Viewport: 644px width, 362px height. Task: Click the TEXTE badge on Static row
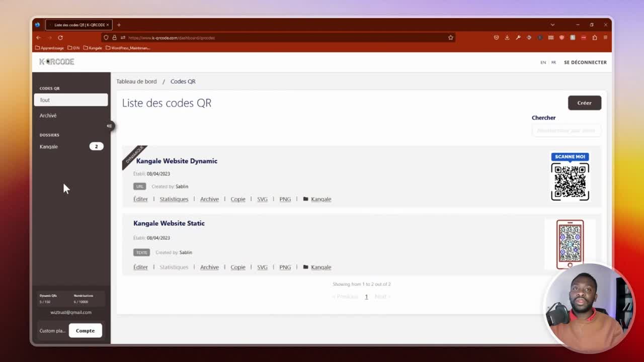point(141,252)
